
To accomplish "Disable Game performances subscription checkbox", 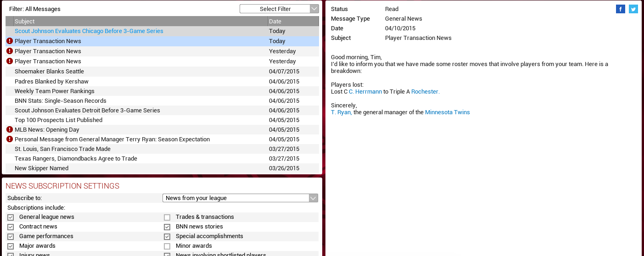I will (x=11, y=237).
